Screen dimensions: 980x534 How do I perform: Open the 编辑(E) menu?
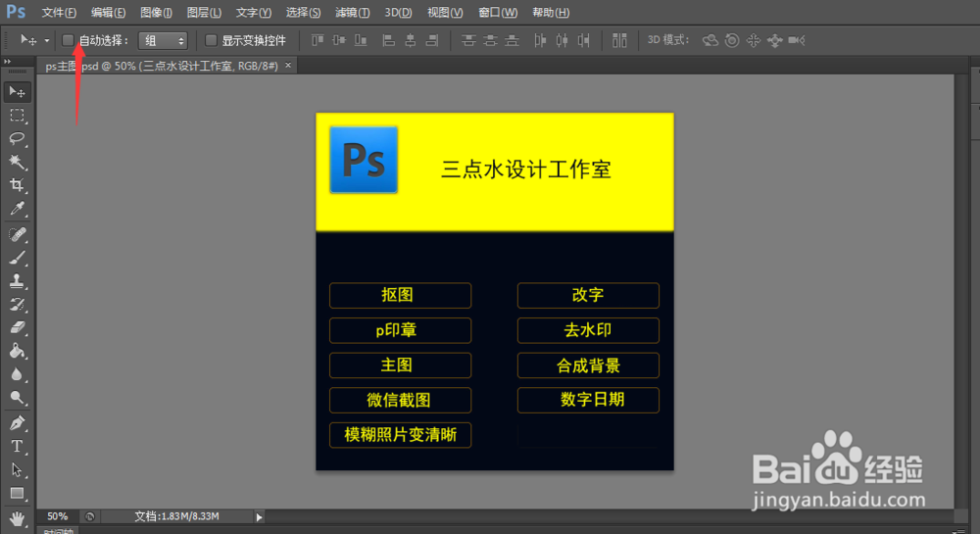(x=108, y=13)
